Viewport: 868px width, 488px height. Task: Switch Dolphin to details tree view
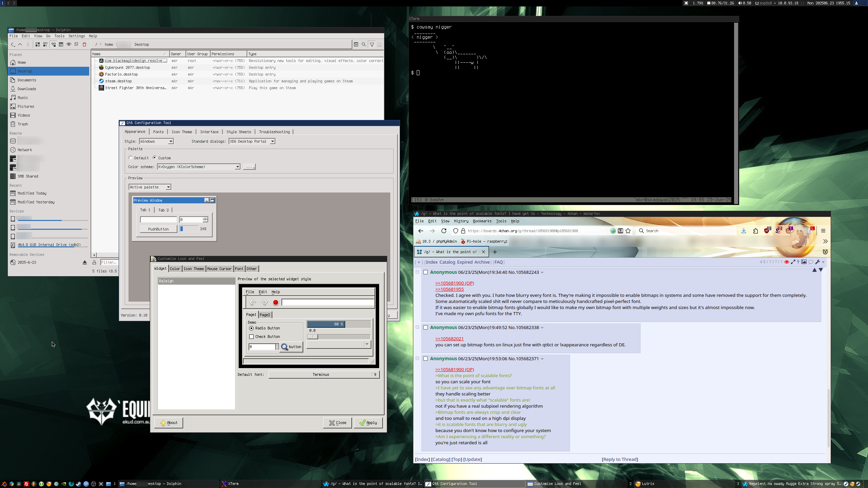coord(54,44)
